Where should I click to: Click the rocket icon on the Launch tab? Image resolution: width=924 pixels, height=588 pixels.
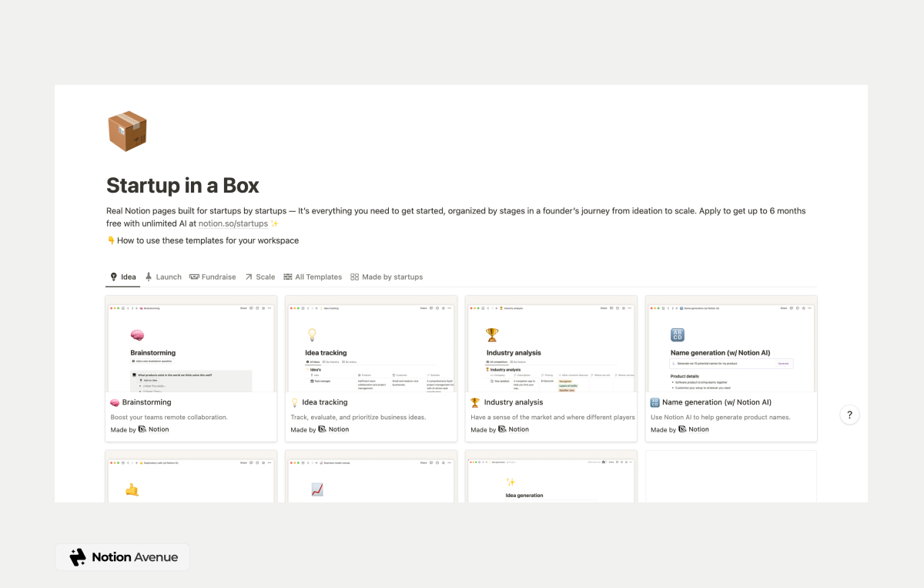[151, 277]
